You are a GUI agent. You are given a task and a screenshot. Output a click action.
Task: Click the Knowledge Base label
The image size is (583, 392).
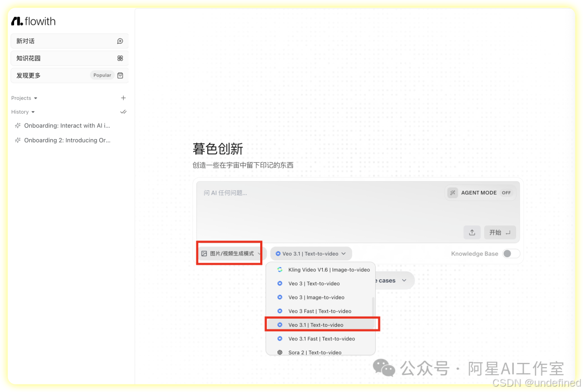click(x=474, y=254)
